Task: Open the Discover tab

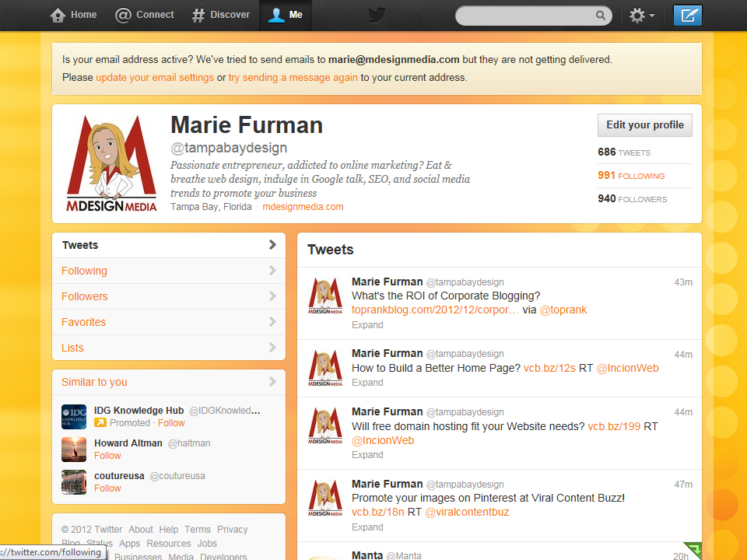Action: [221, 16]
